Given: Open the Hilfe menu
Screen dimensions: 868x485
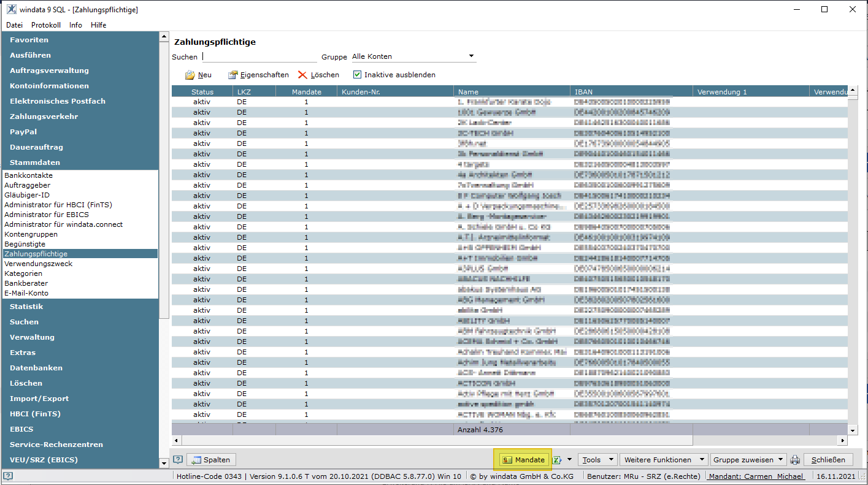Looking at the screenshot, I should coord(98,25).
